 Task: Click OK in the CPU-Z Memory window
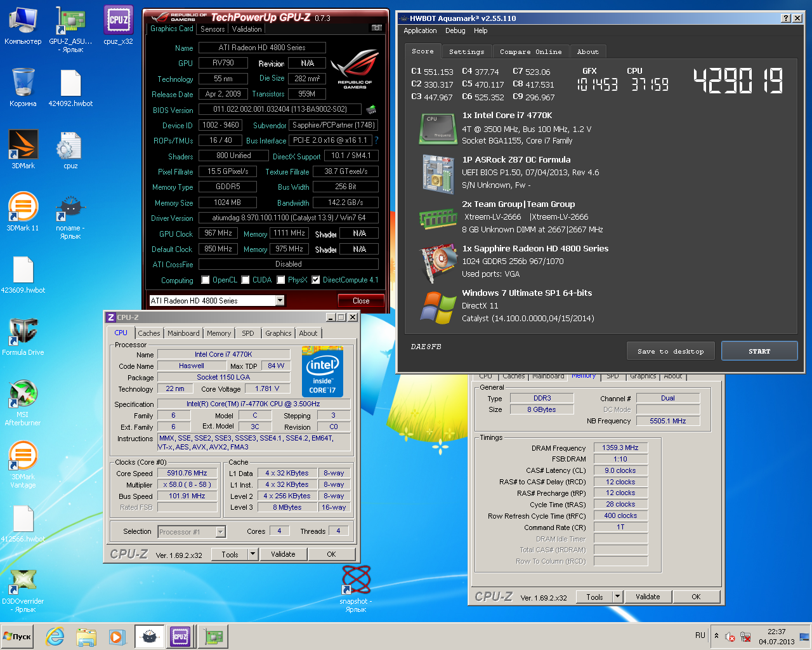coord(696,597)
